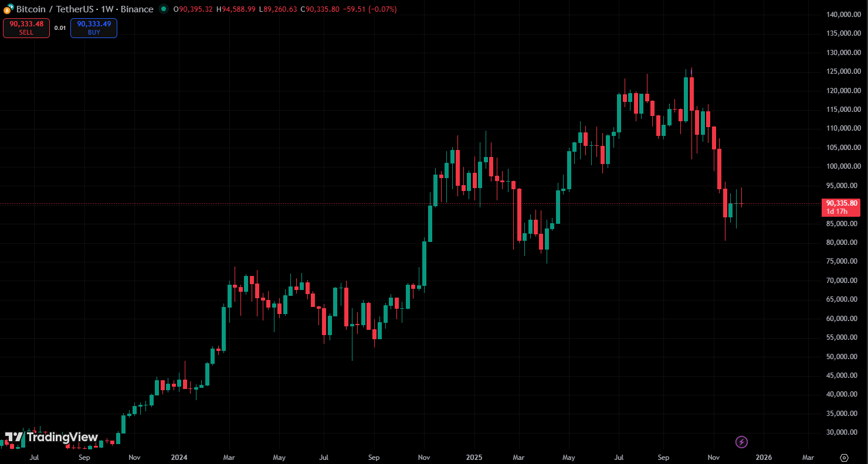Click the 125,000.00 label on the price axis
Image resolution: width=868 pixels, height=464 pixels.
pyautogui.click(x=843, y=71)
